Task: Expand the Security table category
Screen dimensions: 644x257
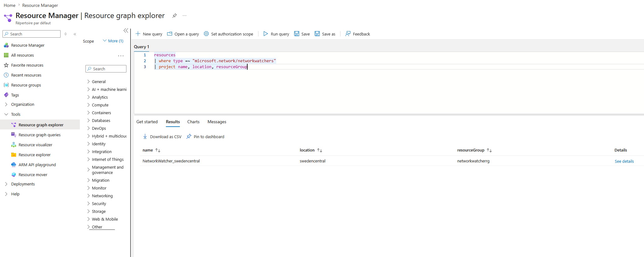Action: pos(89,203)
